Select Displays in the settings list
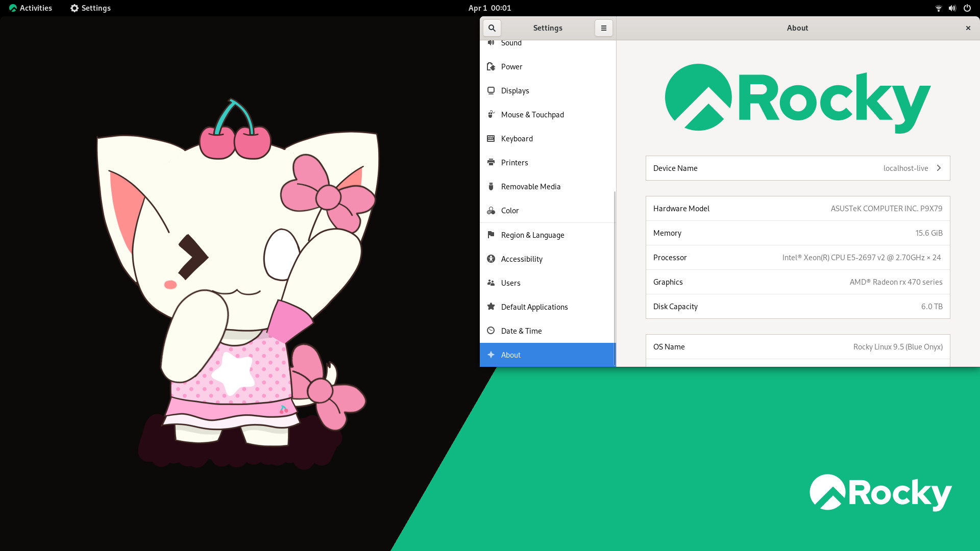The height and width of the screenshot is (551, 980). tap(515, 91)
